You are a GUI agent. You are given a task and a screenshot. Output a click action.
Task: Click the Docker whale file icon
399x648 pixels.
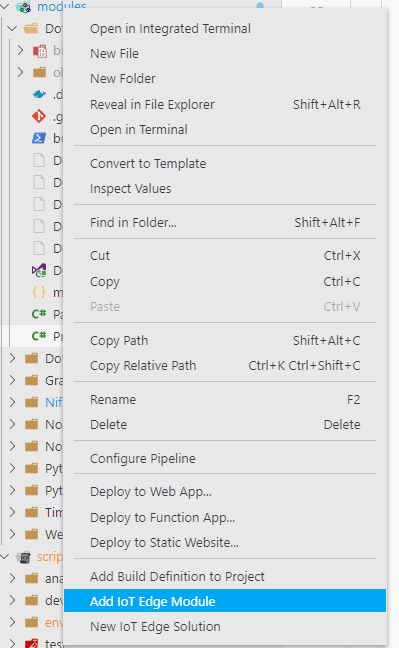point(39,95)
